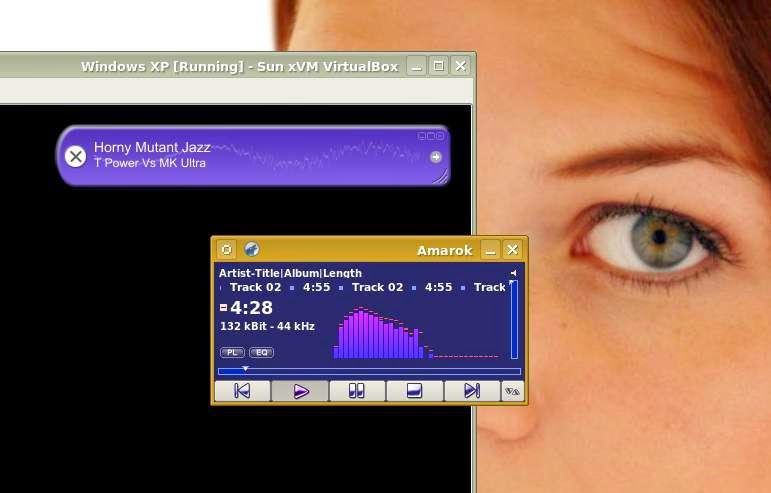This screenshot has height=493, width=771.
Task: Click the small shapes button beside Next
Action: point(512,391)
